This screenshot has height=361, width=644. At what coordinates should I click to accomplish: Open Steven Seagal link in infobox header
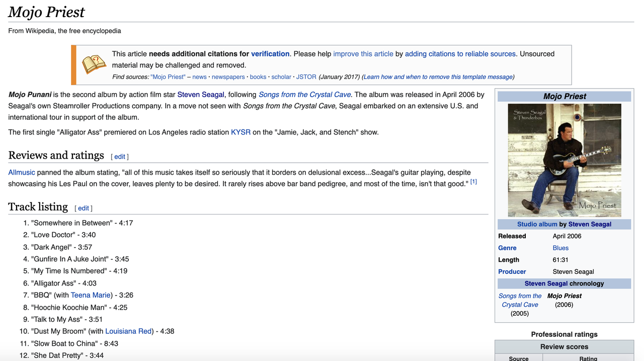[x=590, y=225]
